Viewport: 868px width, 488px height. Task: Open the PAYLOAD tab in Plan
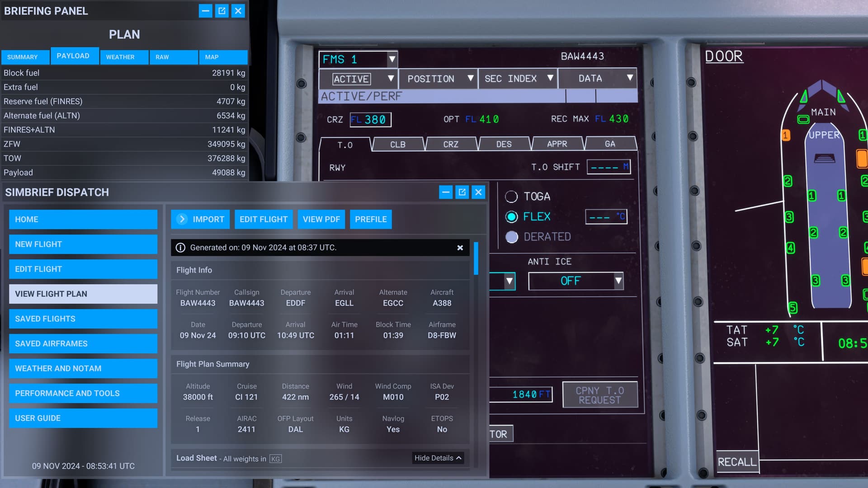click(75, 56)
